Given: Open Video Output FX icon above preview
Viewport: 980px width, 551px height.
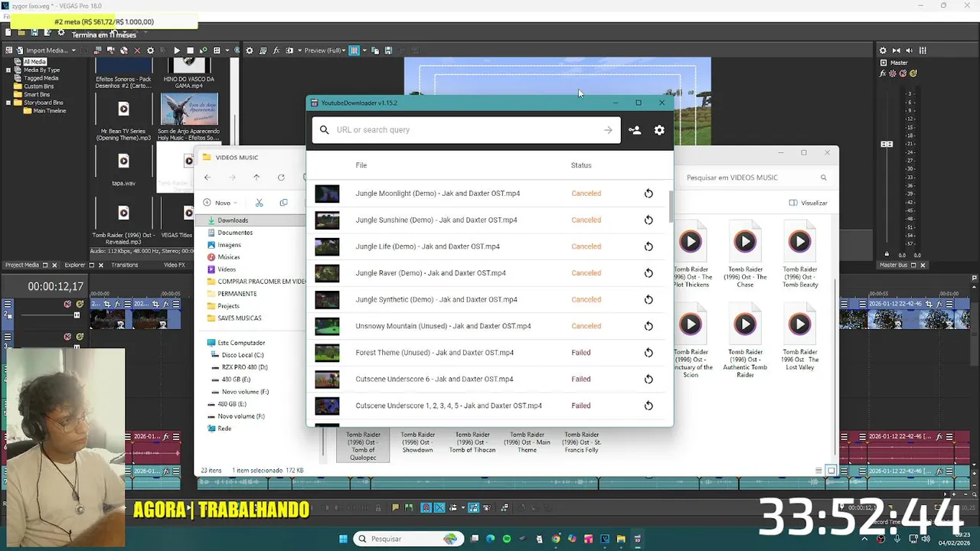Looking at the screenshot, I should 276,51.
